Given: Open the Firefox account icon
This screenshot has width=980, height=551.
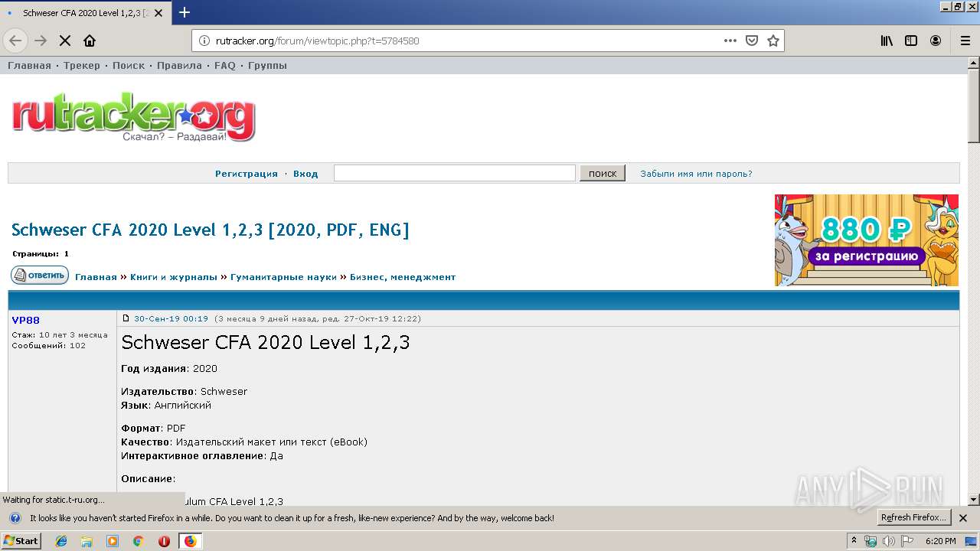Looking at the screenshot, I should [x=936, y=41].
